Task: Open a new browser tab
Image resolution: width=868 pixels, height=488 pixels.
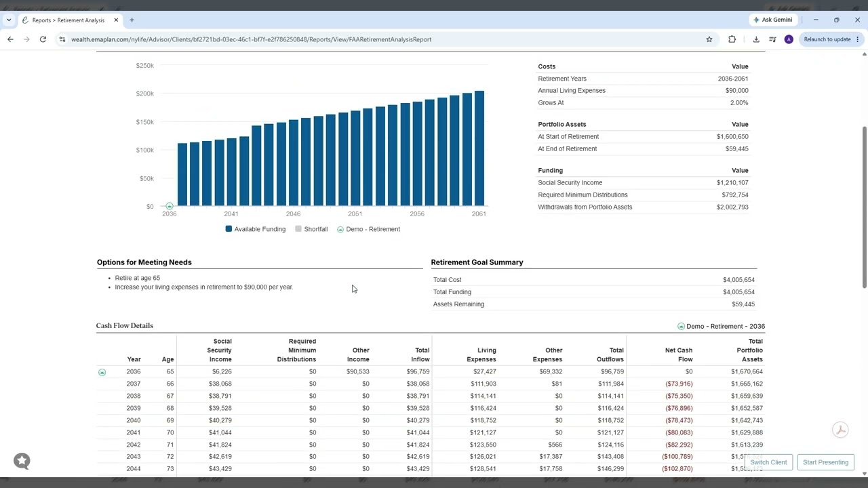Action: [132, 20]
